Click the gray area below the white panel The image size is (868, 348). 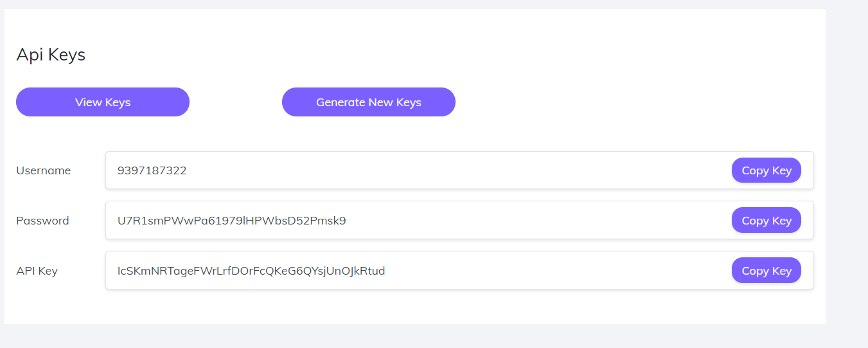(x=411, y=336)
